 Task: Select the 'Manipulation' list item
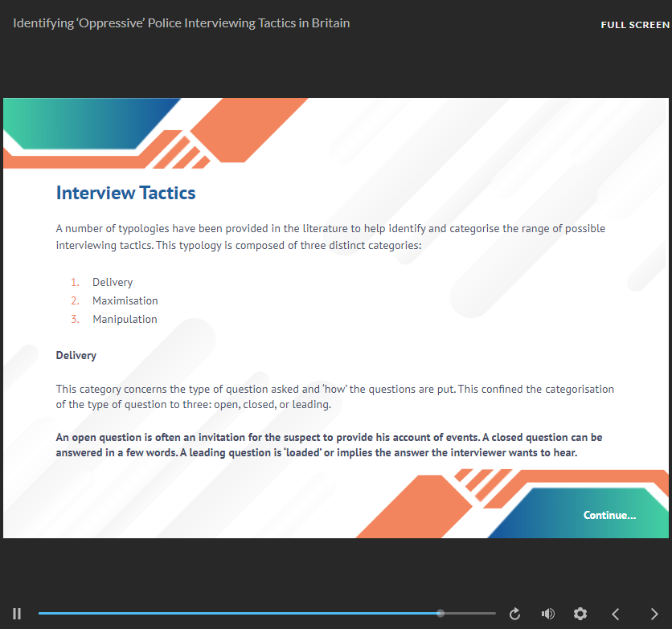[x=125, y=320]
